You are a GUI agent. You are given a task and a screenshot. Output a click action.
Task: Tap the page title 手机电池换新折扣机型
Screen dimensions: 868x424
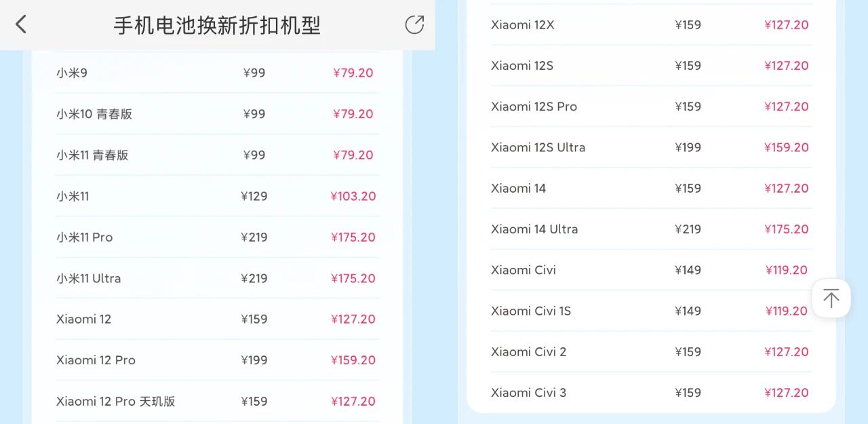[217, 26]
